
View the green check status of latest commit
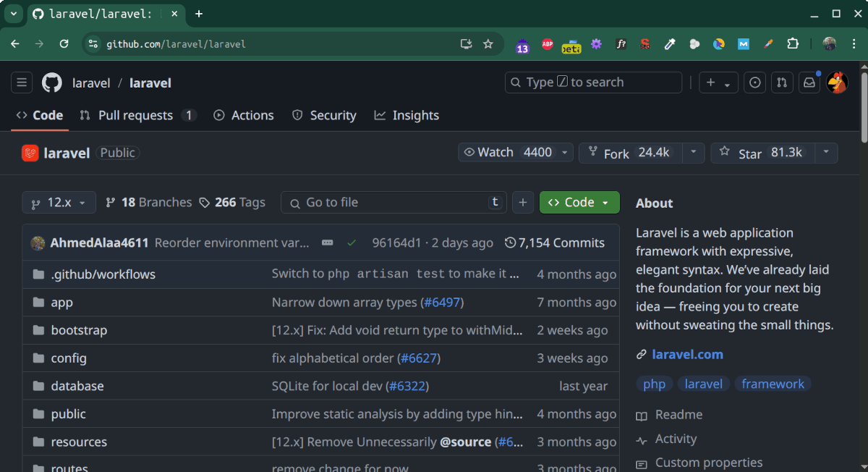coord(352,243)
